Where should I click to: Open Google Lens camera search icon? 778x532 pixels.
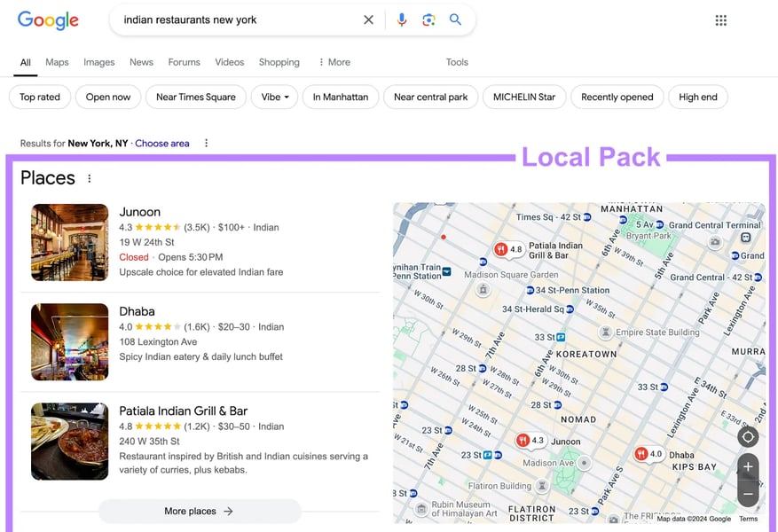pyautogui.click(x=428, y=20)
